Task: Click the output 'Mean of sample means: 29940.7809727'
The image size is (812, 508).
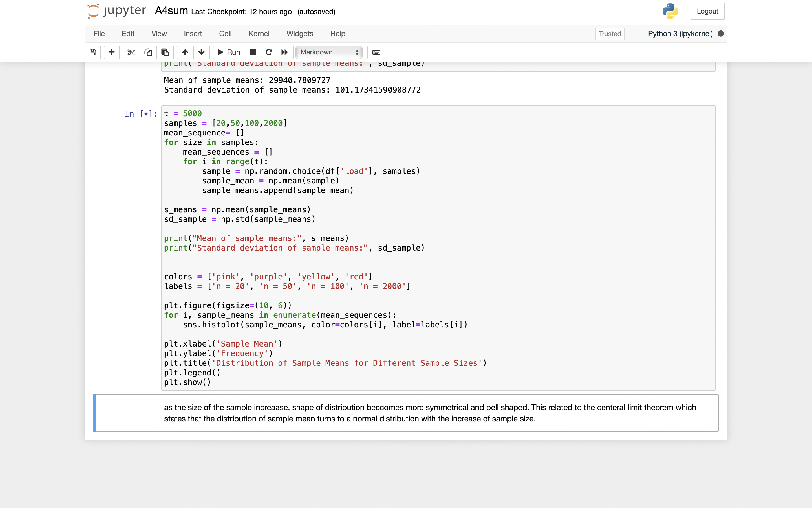Action: tap(247, 80)
